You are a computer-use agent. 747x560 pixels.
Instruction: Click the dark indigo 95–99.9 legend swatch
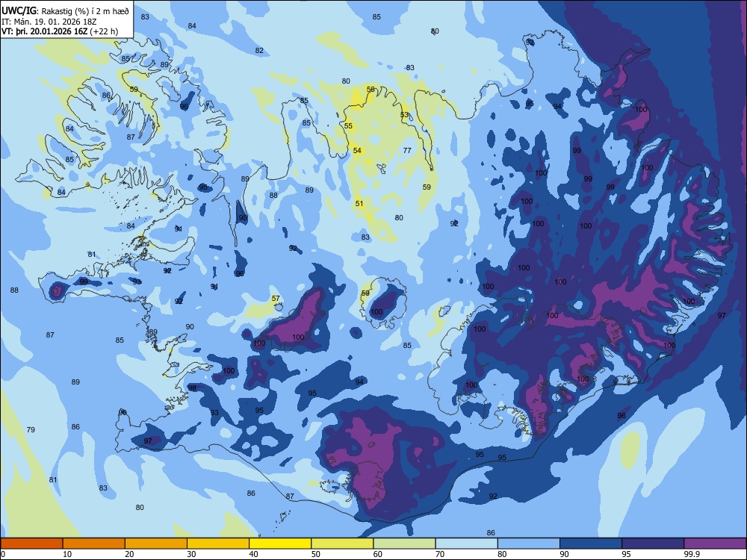click(653, 544)
